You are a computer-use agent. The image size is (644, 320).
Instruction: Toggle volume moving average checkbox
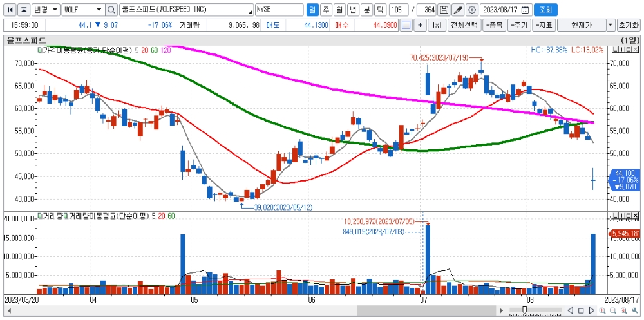tap(66, 216)
